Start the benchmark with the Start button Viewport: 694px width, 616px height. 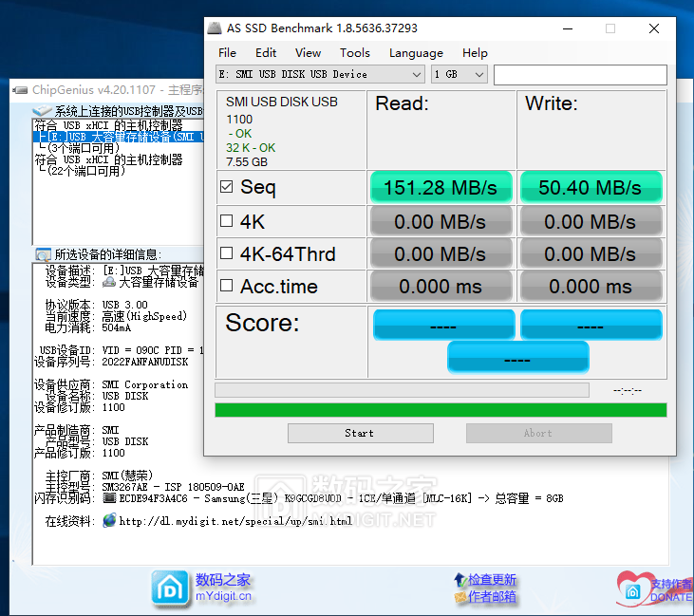coord(360,433)
